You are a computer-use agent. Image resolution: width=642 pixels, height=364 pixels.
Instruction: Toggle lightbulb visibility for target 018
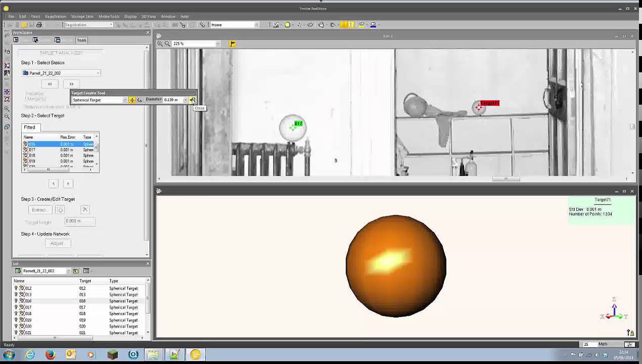[x=16, y=313]
